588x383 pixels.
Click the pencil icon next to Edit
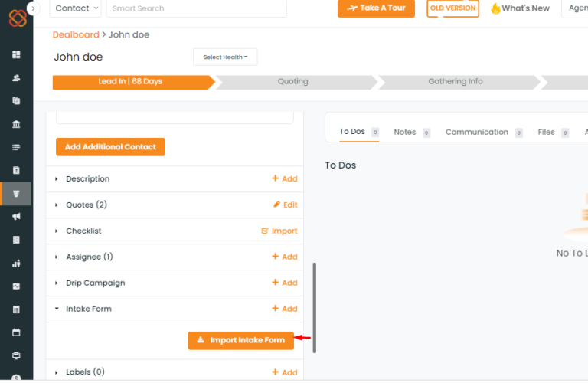click(x=276, y=205)
